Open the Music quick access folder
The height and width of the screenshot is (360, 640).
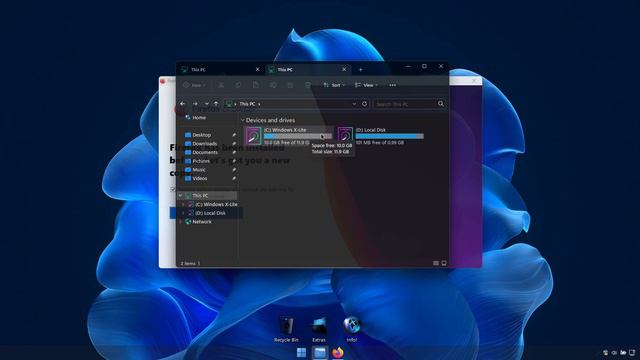195,170
